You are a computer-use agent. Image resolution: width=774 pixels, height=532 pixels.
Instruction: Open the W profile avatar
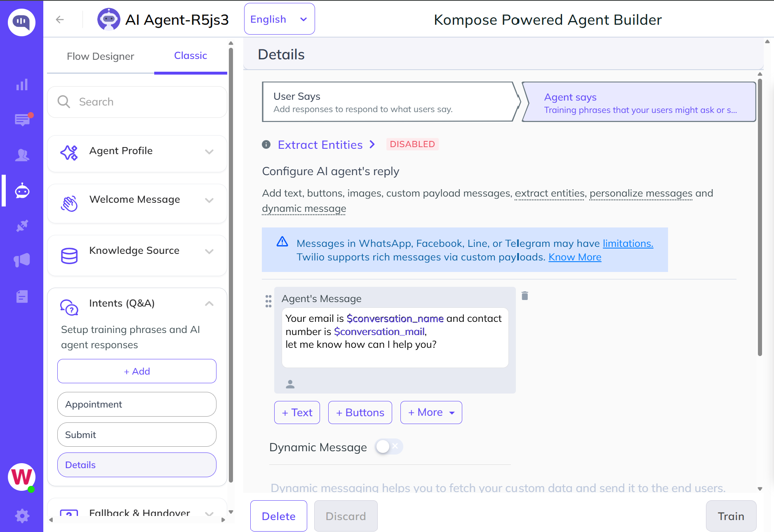21,477
